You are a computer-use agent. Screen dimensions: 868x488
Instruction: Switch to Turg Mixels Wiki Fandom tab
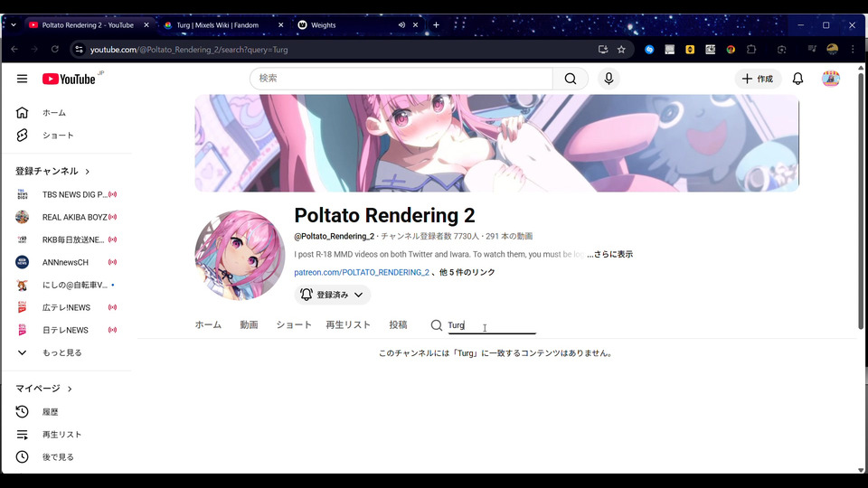coord(217,25)
